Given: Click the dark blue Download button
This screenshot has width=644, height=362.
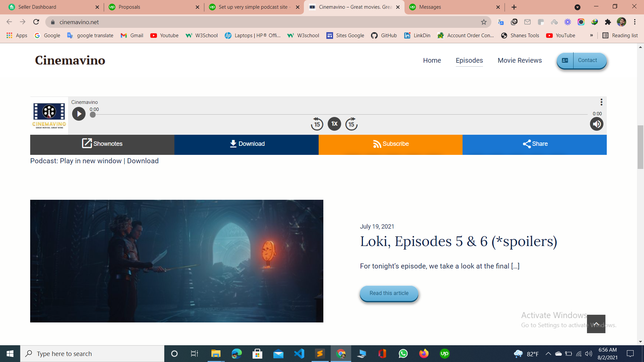Looking at the screenshot, I should pos(247,144).
